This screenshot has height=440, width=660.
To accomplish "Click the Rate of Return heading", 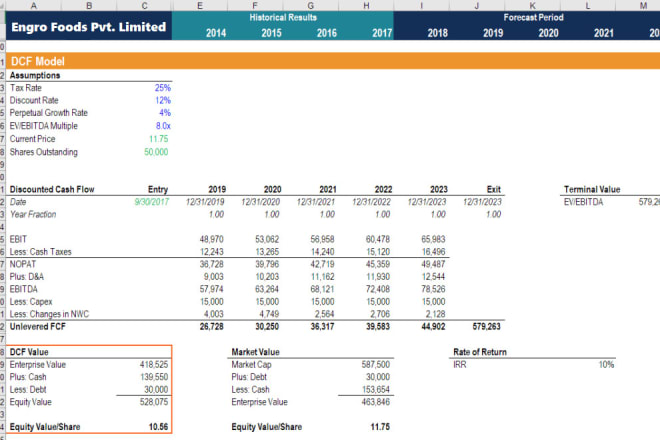I will pos(480,352).
